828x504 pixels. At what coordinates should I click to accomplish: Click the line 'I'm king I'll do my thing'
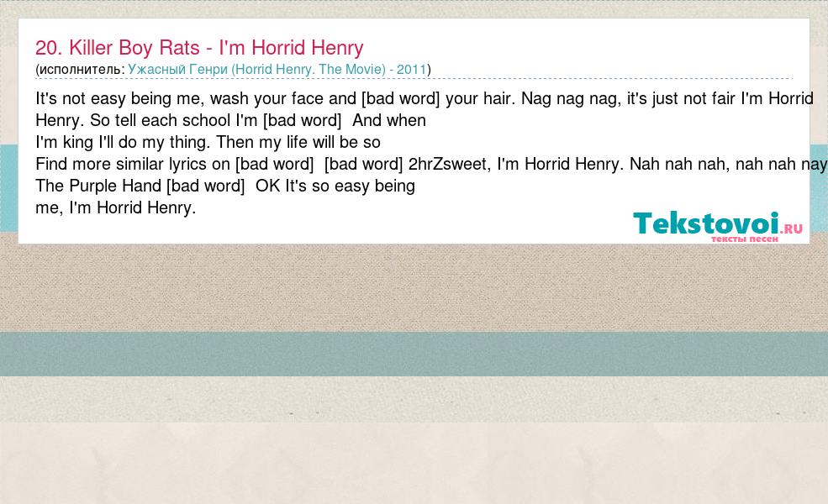208,143
